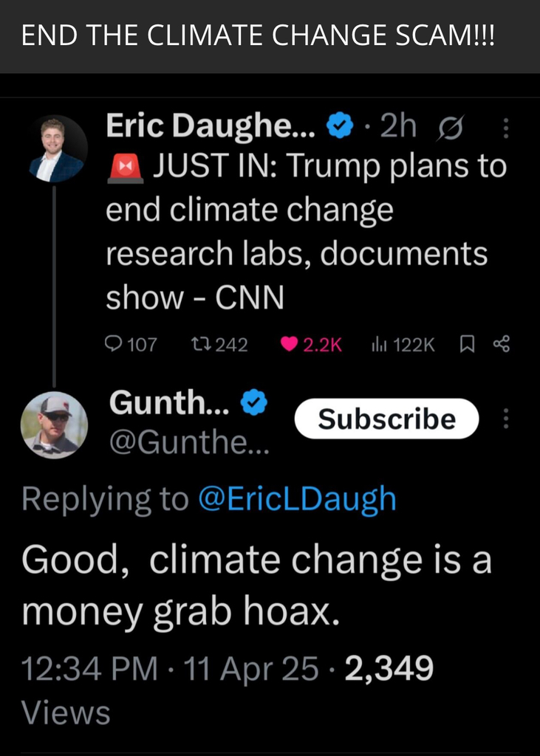
Task: Click the share icon on the post
Action: click(x=501, y=344)
